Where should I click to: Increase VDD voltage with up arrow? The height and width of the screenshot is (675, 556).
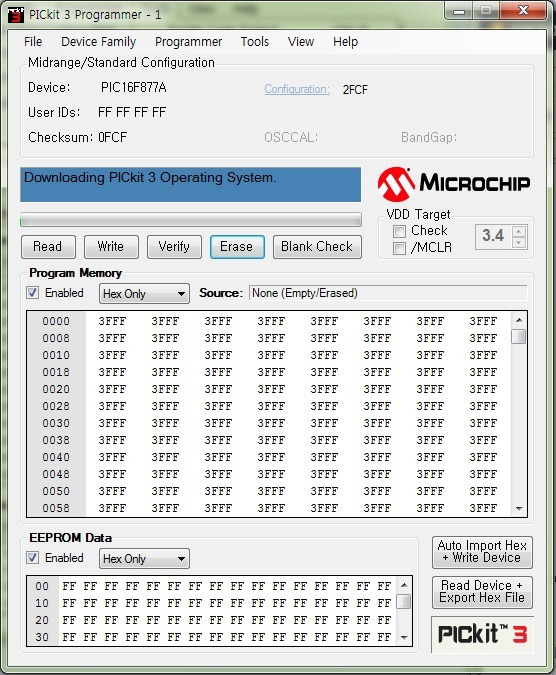519,232
